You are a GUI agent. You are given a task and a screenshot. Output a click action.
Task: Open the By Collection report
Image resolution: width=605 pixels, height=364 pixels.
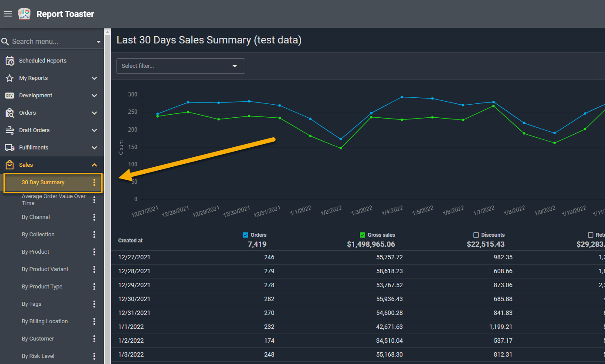[x=38, y=235]
